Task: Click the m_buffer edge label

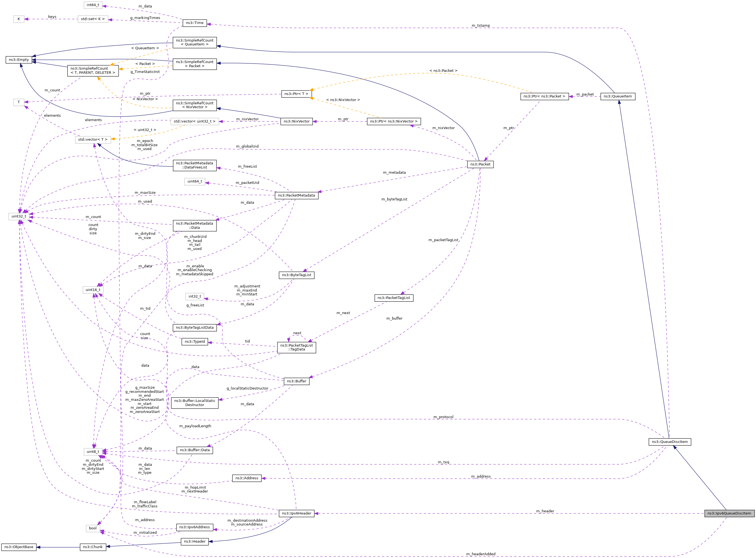Action: click(394, 319)
